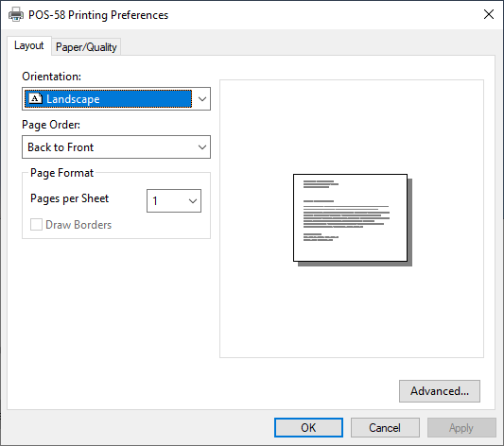Select the Layout tab
The image size is (504, 446).
coord(29,45)
